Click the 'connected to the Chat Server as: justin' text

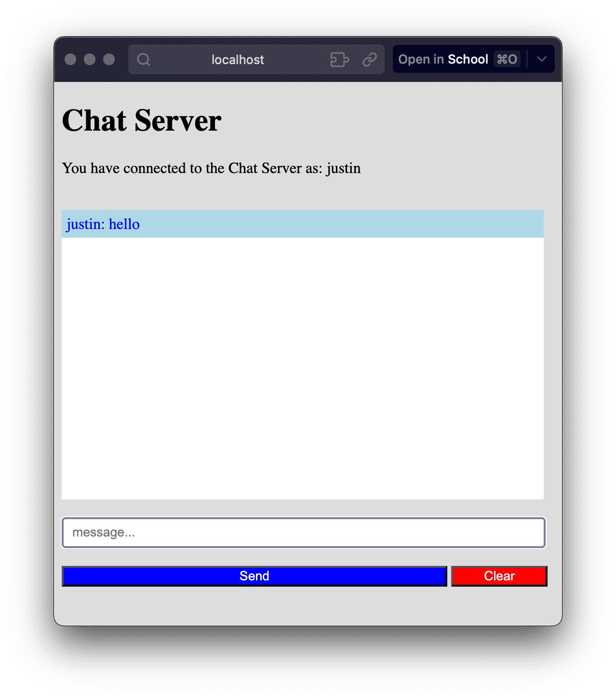[242, 168]
